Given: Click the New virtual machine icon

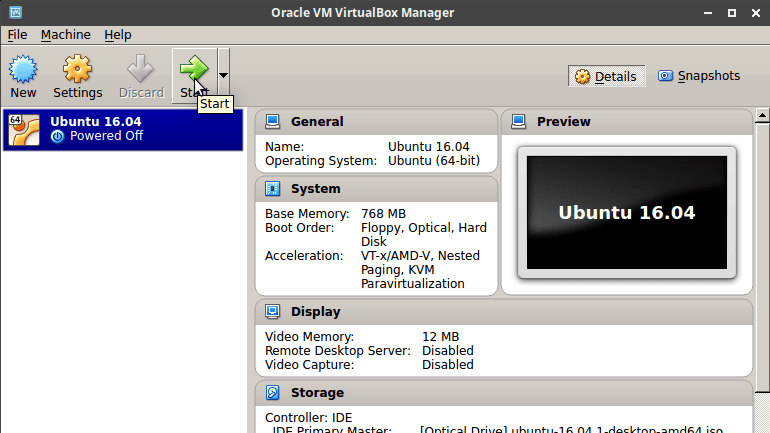Looking at the screenshot, I should [x=23, y=69].
